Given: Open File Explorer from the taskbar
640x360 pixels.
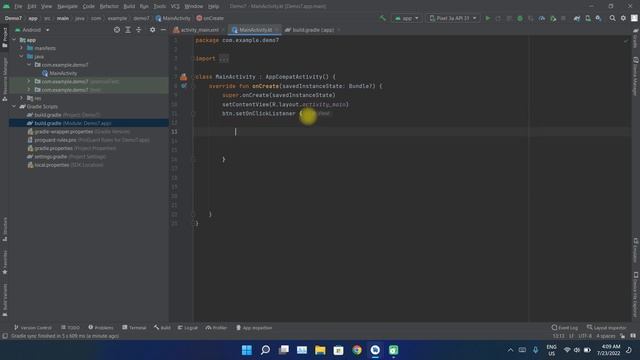Looking at the screenshot, I should (x=320, y=350).
